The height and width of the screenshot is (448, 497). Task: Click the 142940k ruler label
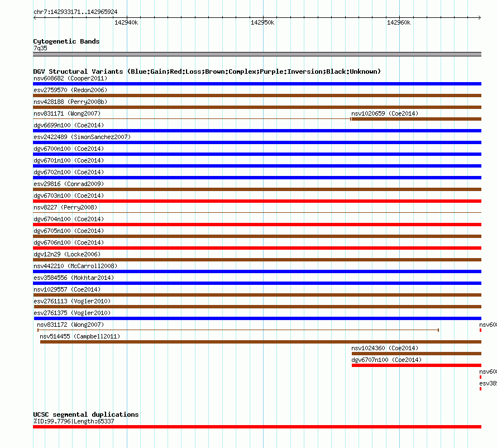point(126,22)
